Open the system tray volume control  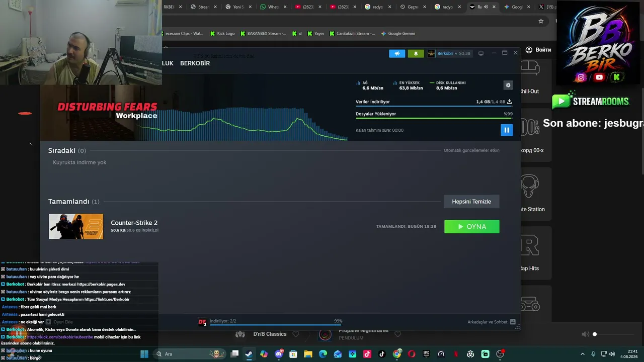[612, 354]
